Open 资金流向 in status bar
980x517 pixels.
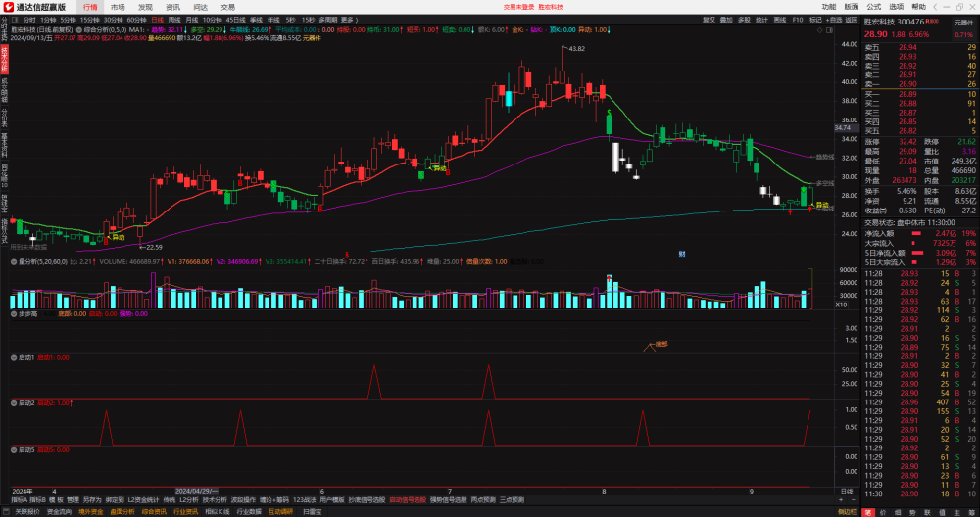[x=60, y=512]
